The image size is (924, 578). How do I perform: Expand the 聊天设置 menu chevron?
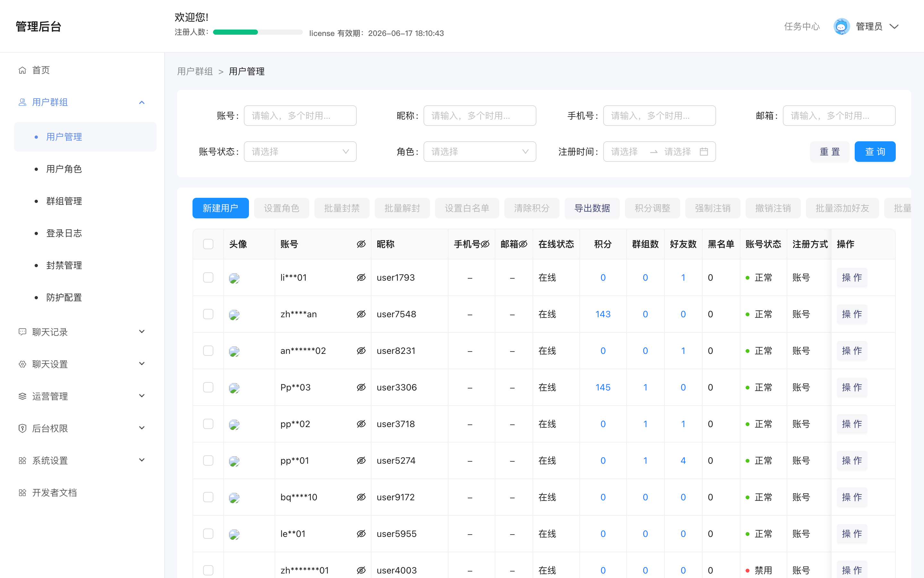142,363
